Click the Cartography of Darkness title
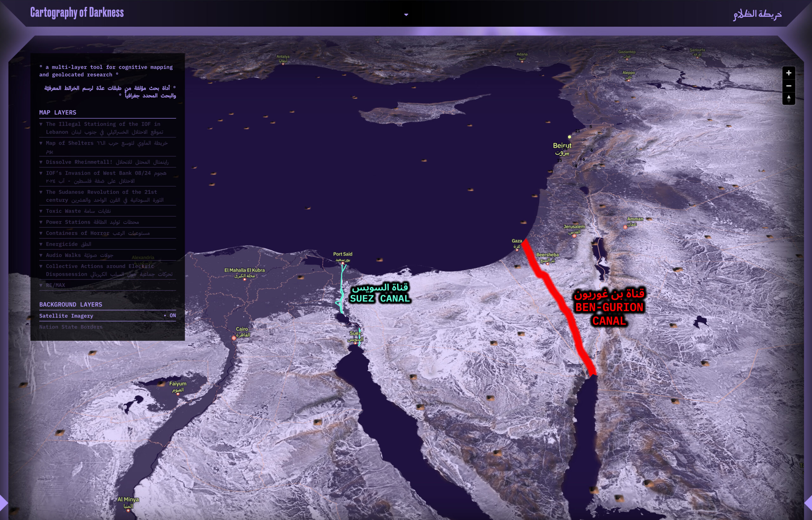The image size is (812, 520). tap(77, 12)
